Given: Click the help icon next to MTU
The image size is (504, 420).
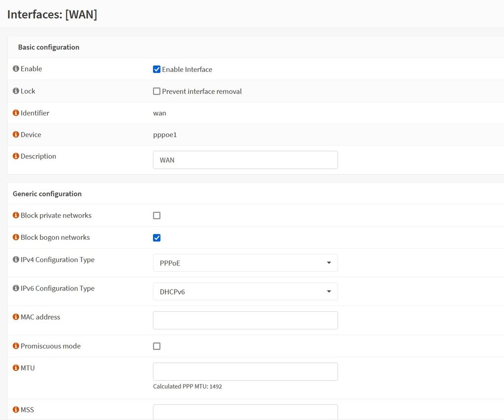Looking at the screenshot, I should tap(16, 368).
